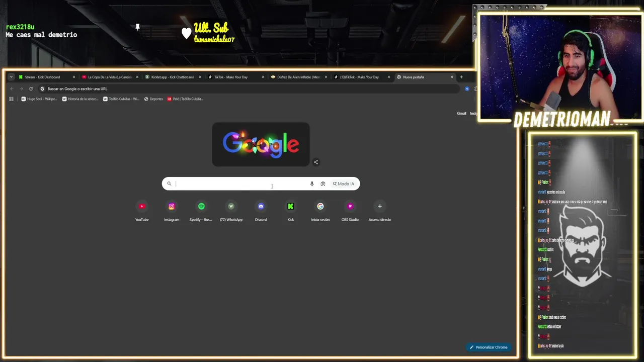Search by image with Google Lens icon
This screenshot has height=362, width=644.
coord(323,184)
